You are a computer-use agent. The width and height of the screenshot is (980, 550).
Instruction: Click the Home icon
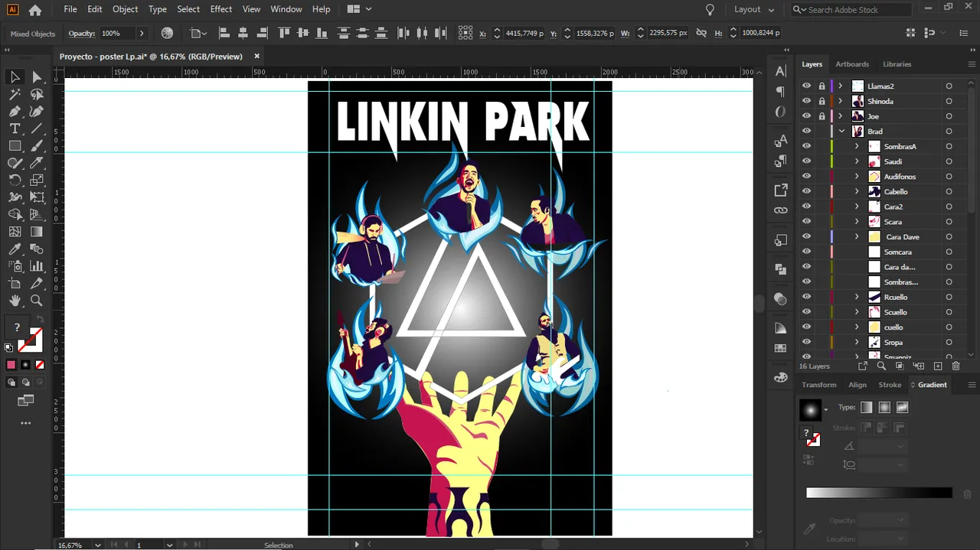coord(35,10)
